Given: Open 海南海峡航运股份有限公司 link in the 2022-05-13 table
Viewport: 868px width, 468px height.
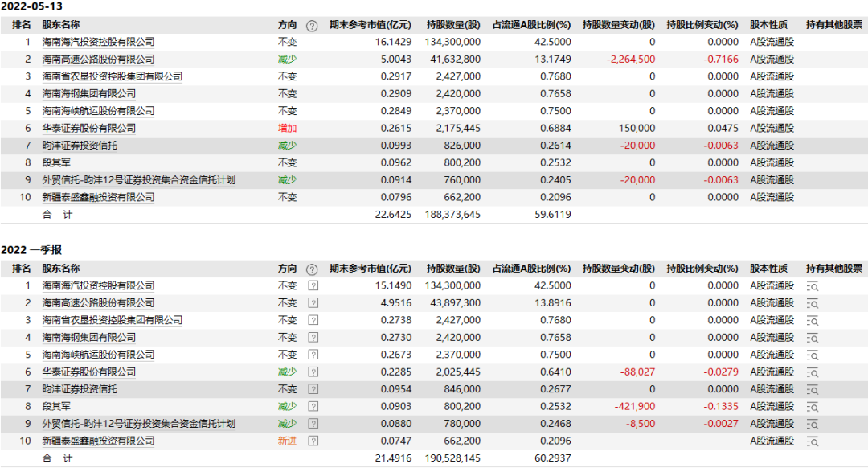Looking at the screenshot, I should [x=99, y=111].
